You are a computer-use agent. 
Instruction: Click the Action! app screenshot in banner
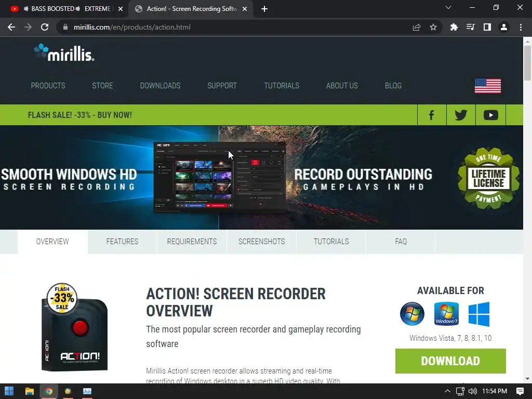click(220, 177)
